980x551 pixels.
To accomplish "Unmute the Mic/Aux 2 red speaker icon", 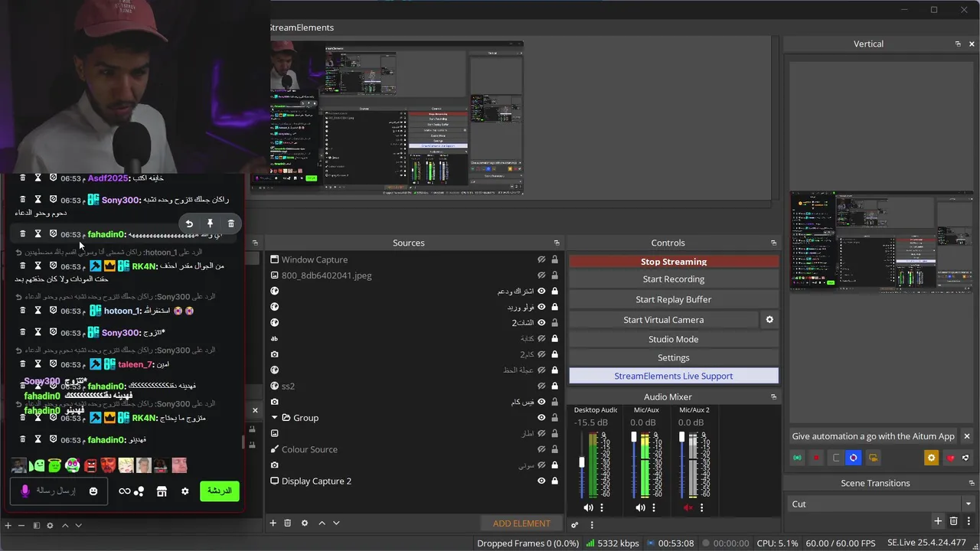I will click(x=688, y=507).
